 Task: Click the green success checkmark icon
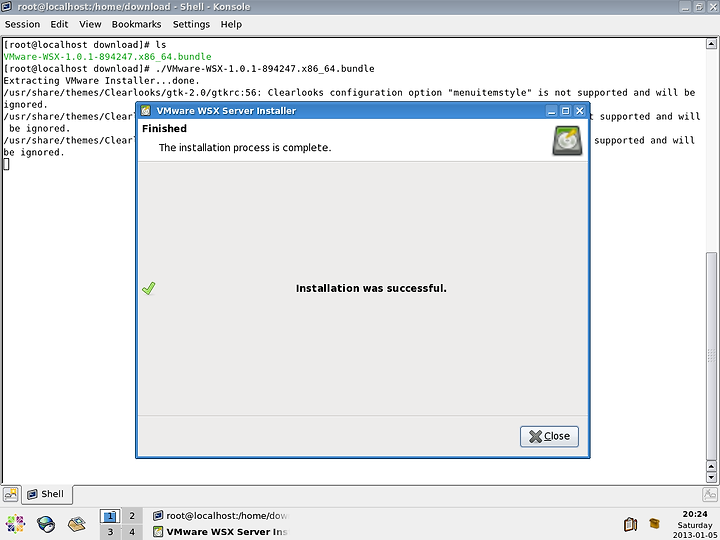pyautogui.click(x=148, y=288)
